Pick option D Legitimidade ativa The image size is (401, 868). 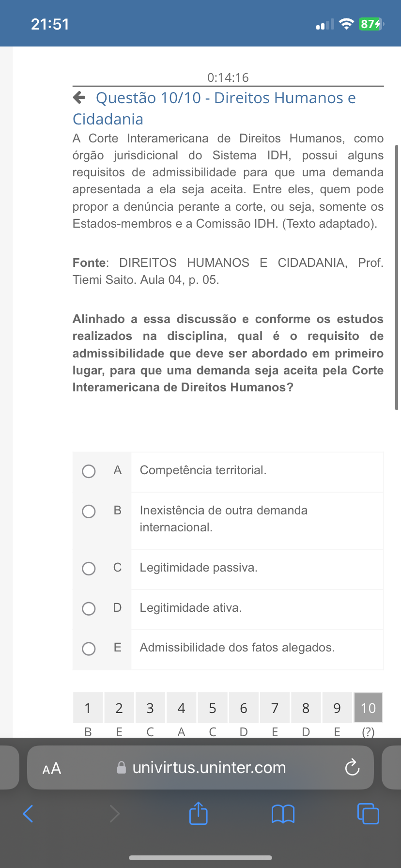click(x=89, y=608)
